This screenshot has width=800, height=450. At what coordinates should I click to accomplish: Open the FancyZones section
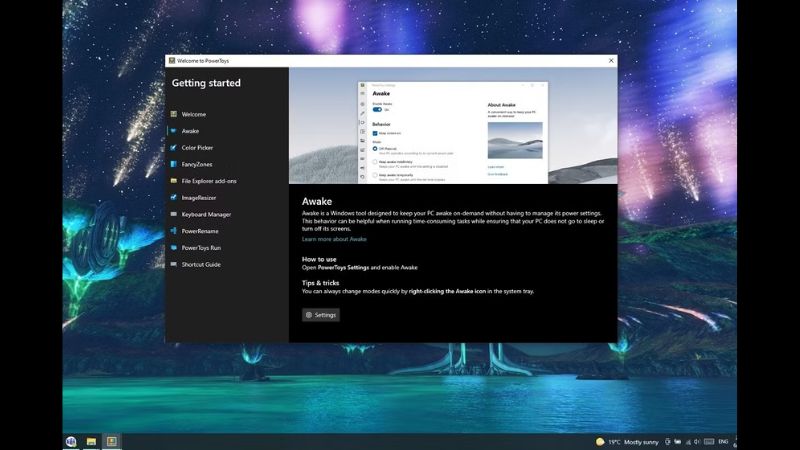coord(198,164)
